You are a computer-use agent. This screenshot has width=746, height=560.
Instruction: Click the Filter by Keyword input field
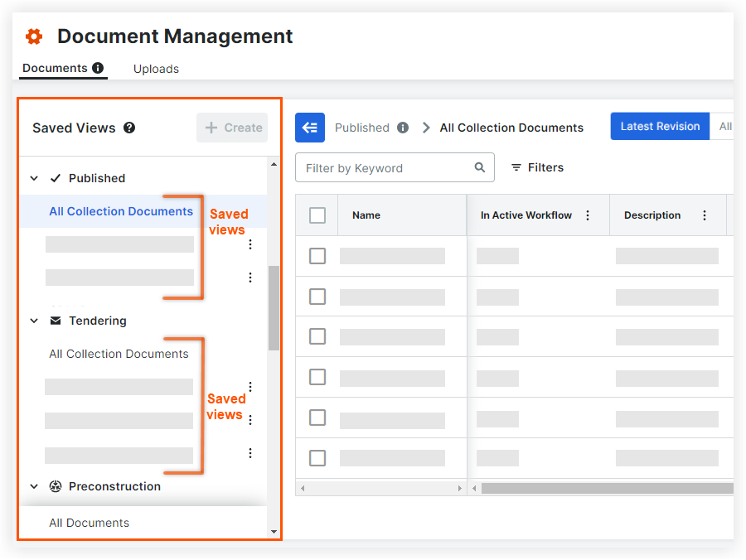(385, 168)
